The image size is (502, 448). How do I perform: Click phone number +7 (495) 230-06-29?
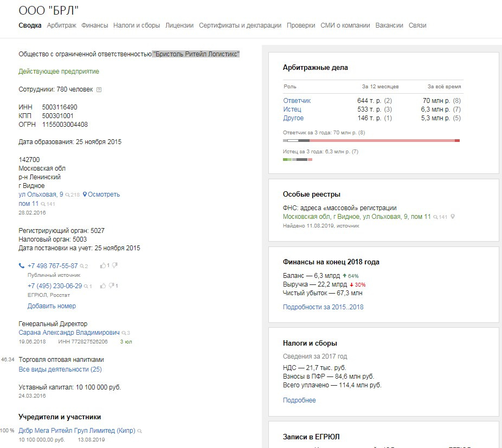click(x=55, y=286)
